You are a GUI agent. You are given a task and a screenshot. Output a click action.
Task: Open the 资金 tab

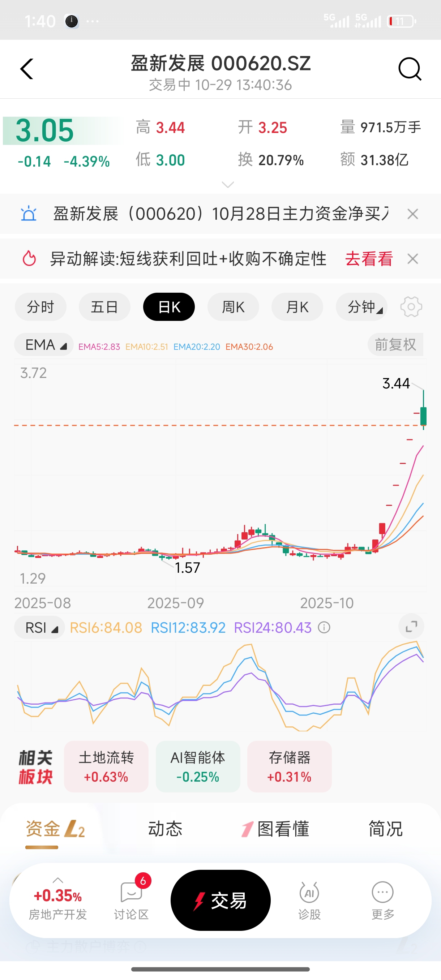coord(43,829)
